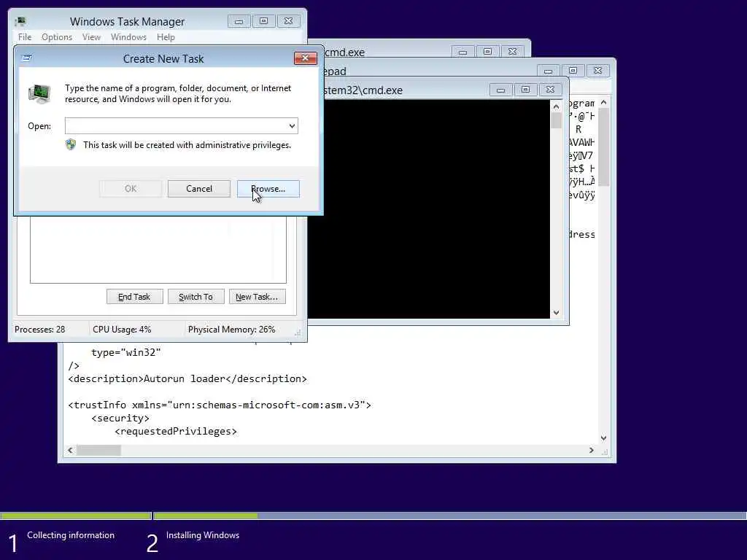This screenshot has height=560, width=747.
Task: Open the Windows menu in Task Manager
Action: [x=128, y=37]
